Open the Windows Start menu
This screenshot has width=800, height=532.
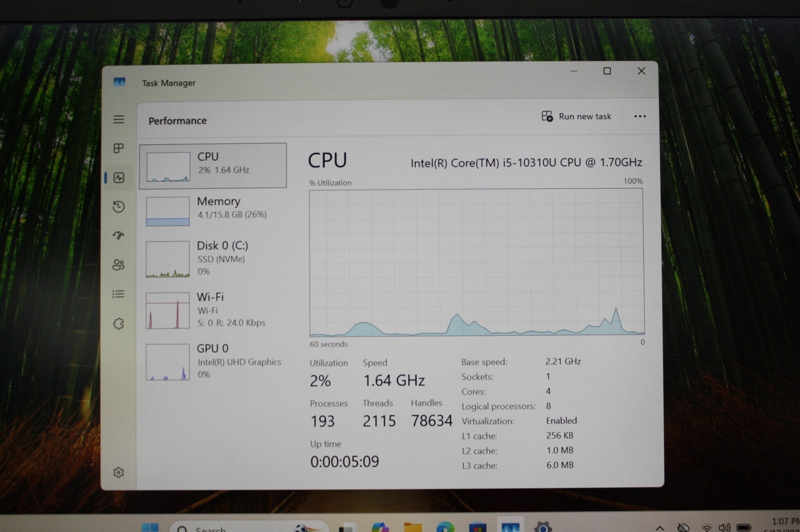150,527
